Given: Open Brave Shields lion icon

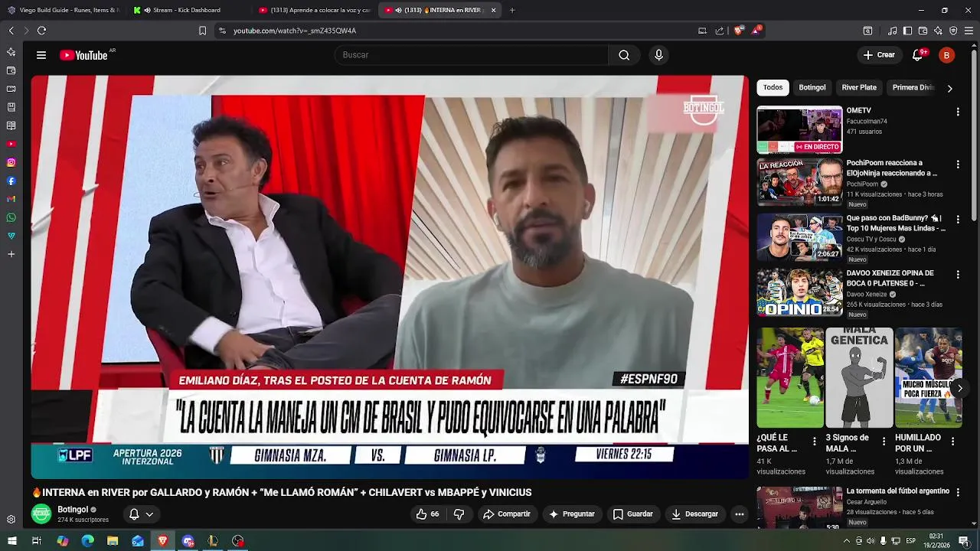Looking at the screenshot, I should click(x=738, y=31).
